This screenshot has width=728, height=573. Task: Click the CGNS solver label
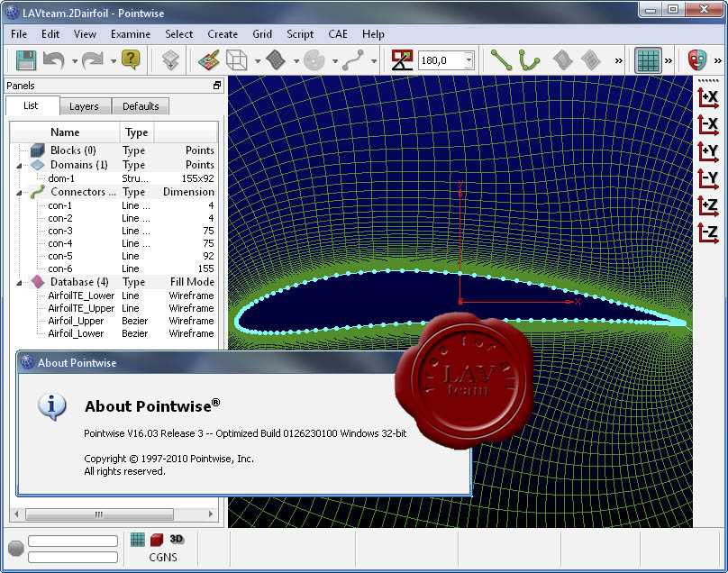[163, 557]
